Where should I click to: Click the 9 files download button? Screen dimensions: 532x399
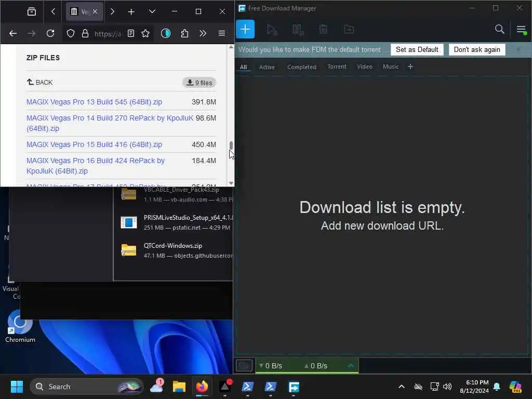click(199, 83)
